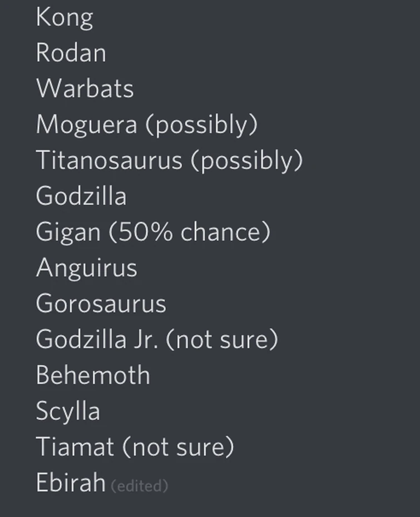Click the standalone Godzilla line
The height and width of the screenshot is (517, 420).
click(81, 196)
